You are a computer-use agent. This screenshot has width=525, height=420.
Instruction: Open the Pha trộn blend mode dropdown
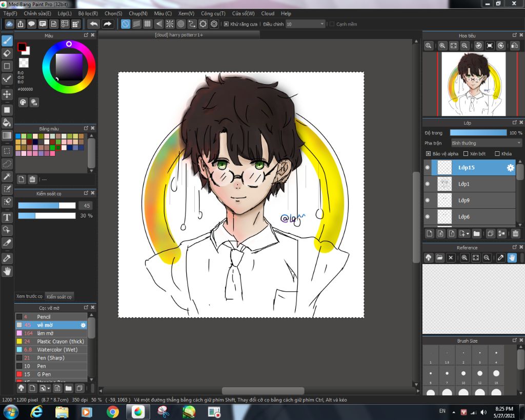point(486,143)
